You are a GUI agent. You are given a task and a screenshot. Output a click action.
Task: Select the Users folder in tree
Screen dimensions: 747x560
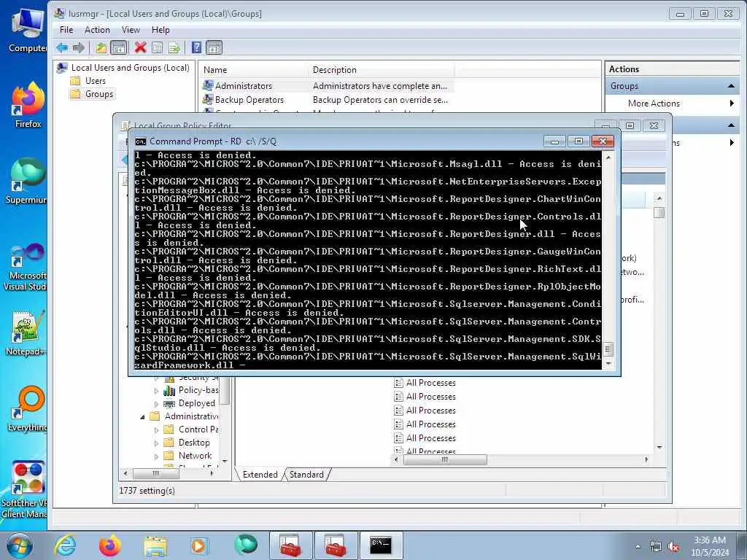pos(96,81)
